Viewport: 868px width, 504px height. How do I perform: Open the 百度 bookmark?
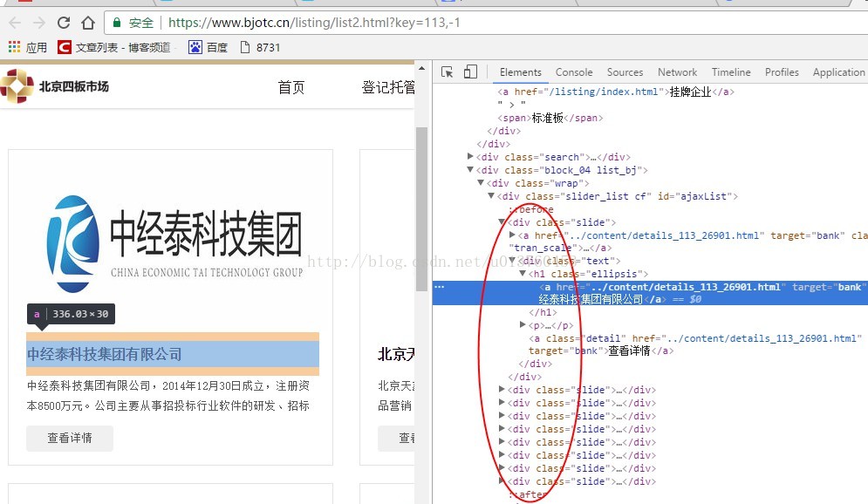[208, 48]
